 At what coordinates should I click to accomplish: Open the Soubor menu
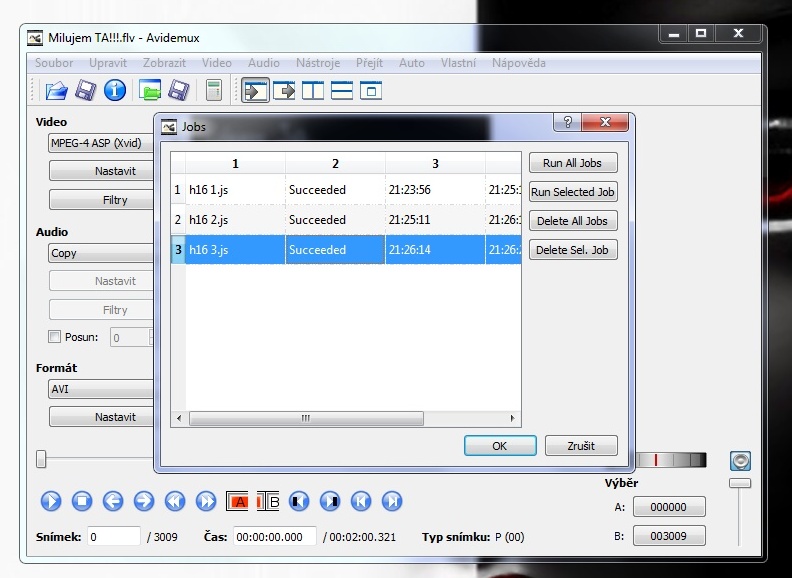54,63
